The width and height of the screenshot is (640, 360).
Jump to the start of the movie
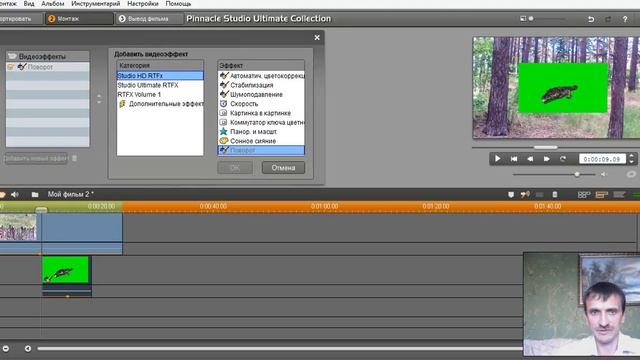[x=514, y=159]
